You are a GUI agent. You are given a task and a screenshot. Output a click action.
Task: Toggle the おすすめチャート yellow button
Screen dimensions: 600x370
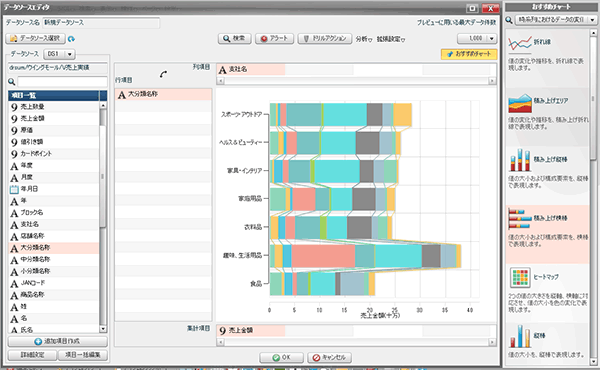pyautogui.click(x=469, y=54)
